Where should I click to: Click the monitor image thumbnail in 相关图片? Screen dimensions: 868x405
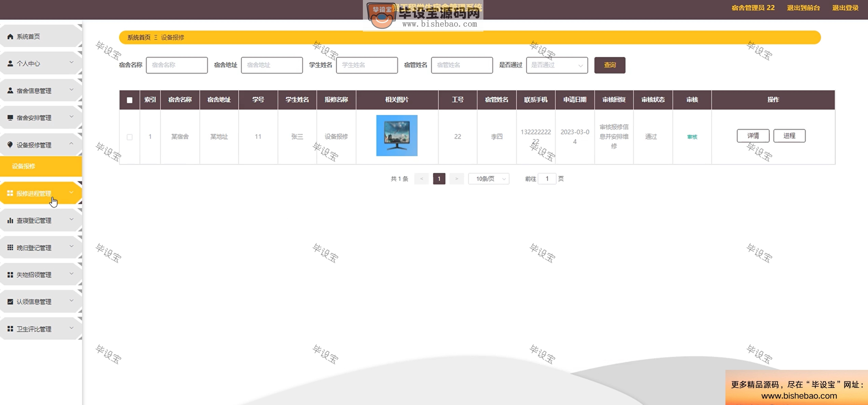(x=397, y=136)
